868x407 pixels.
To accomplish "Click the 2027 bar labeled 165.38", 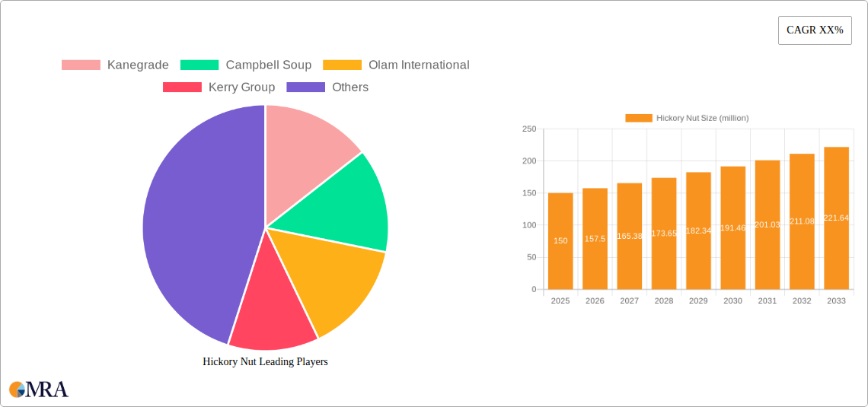I will 630,236.
